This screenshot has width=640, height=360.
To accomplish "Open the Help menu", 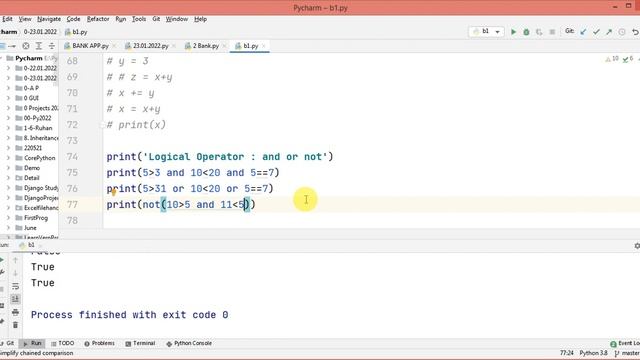I will click(200, 19).
